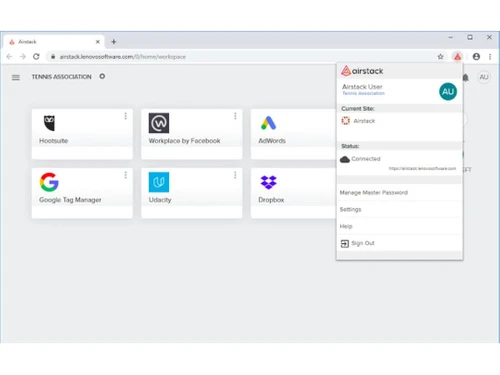This screenshot has height=375, width=500.
Task: Click the TENNIS ASSOCIATION heading
Action: pyautogui.click(x=61, y=77)
